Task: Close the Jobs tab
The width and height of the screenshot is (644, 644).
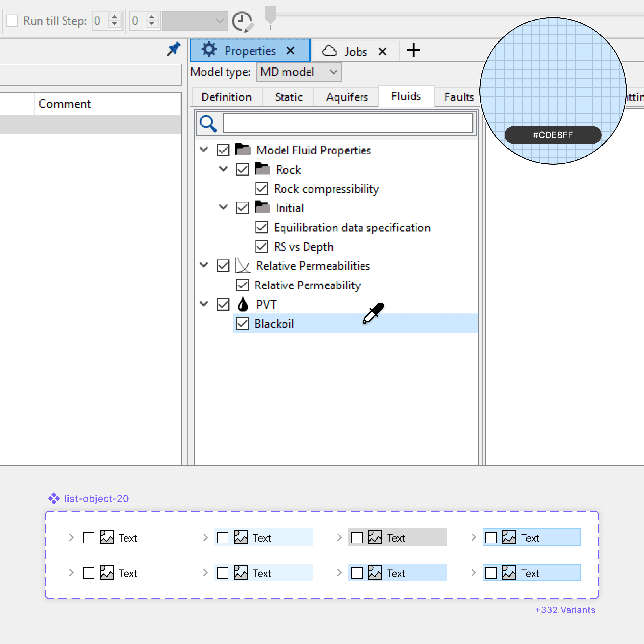Action: click(x=382, y=52)
